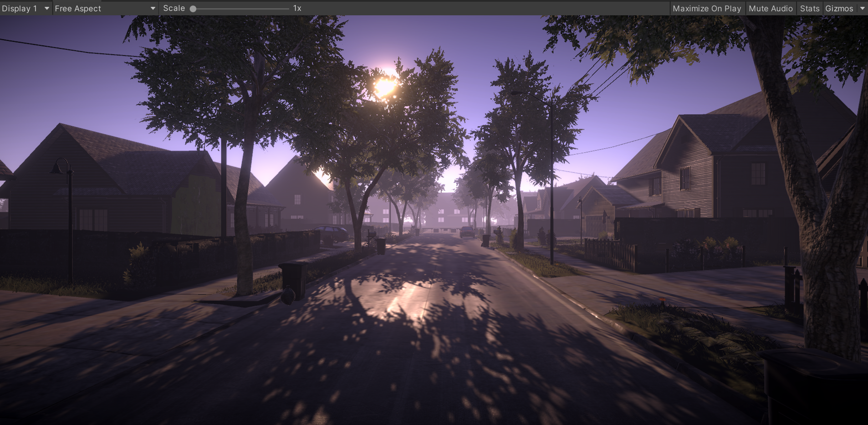Toggle the Mute Audio button
This screenshot has height=425, width=868.
770,9
